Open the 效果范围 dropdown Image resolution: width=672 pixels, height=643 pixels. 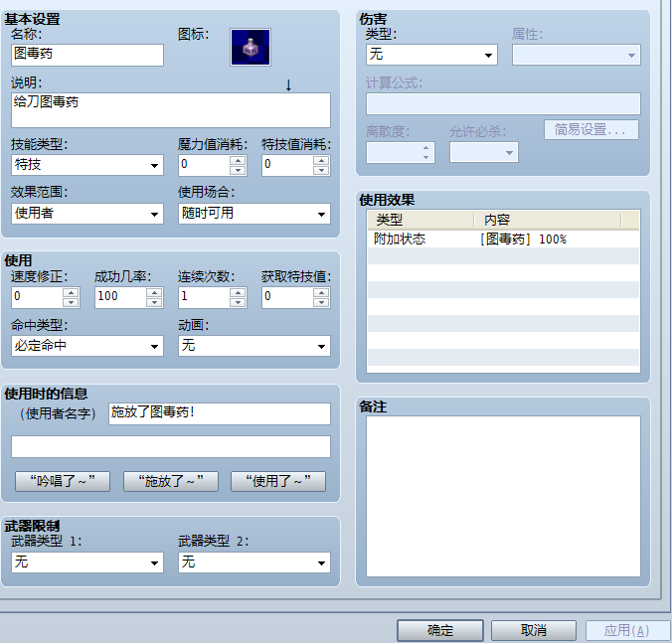pos(87,214)
